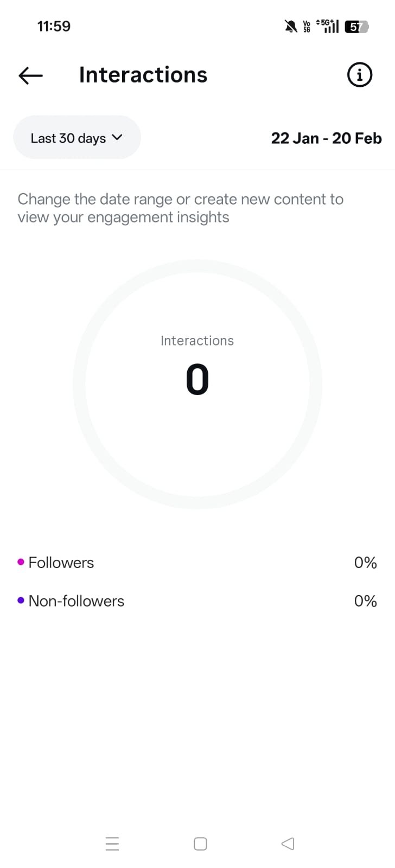This screenshot has width=395, height=868.
Task: Tap the muted notification bell icon
Action: [291, 25]
